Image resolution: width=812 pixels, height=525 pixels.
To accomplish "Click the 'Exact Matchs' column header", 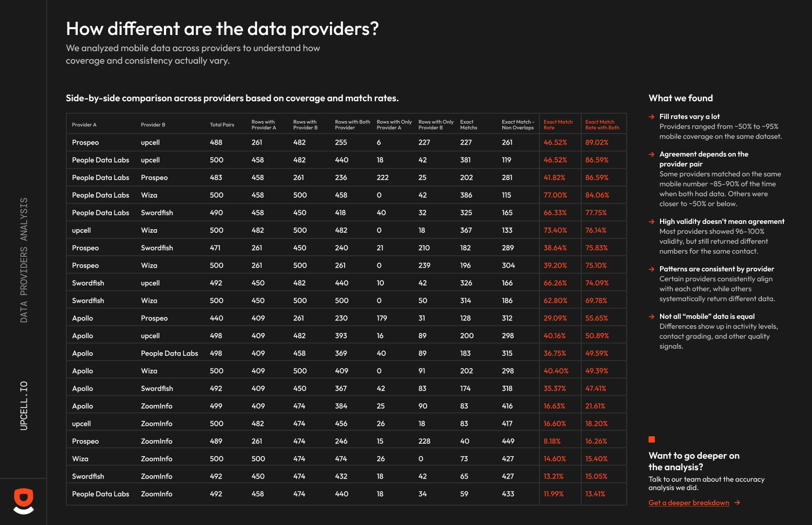I will (x=468, y=125).
